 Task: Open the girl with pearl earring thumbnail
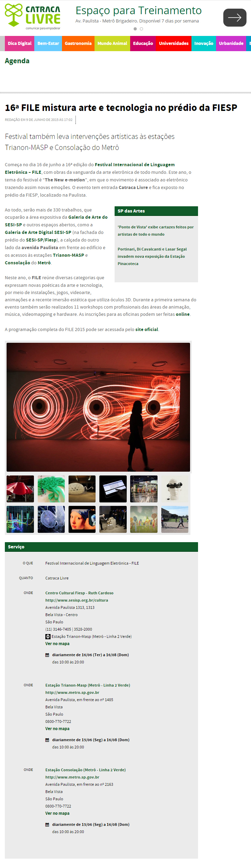click(82, 519)
